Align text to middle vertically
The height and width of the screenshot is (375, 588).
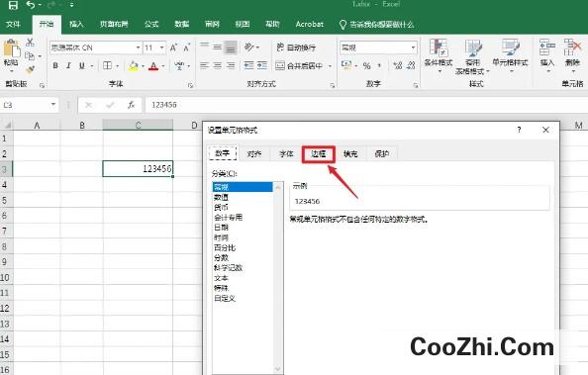(218, 47)
